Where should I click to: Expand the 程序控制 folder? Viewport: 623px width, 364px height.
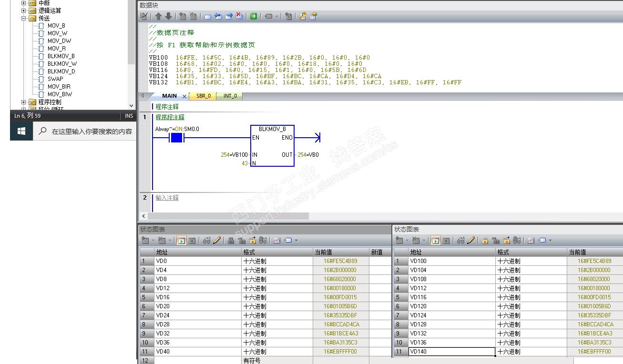[x=24, y=102]
